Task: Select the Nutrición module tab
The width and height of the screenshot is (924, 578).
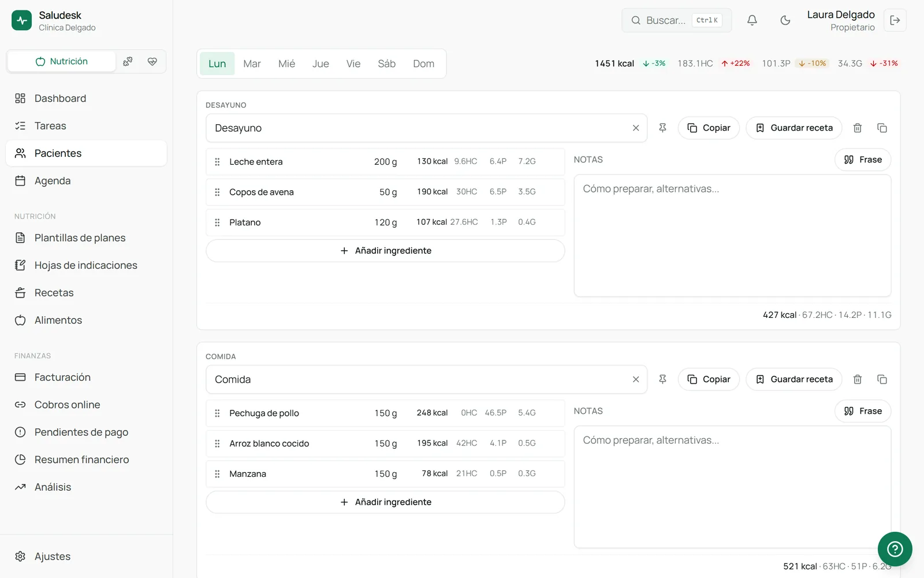Action: tap(62, 61)
